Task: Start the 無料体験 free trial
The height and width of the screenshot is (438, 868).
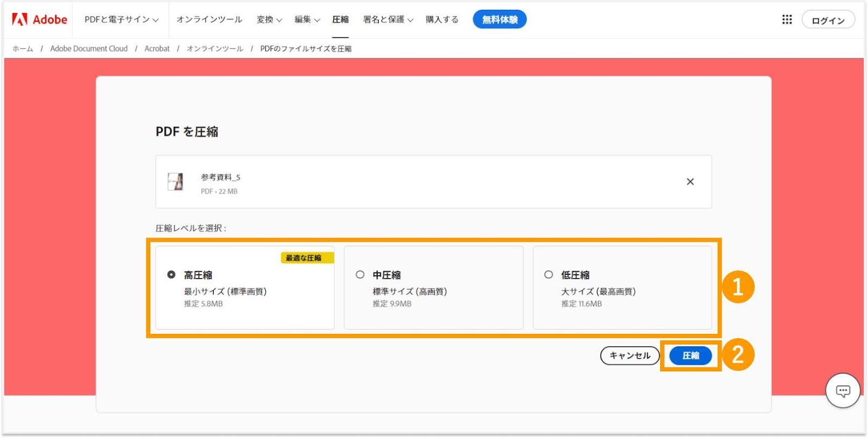Action: (x=500, y=20)
